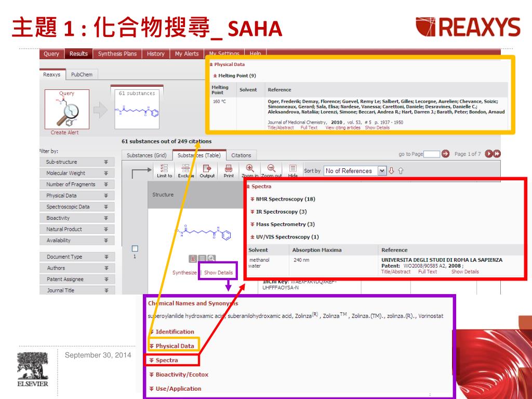Click the flask synthesis icon under structure
Viewport: 532px width, 399px height.
pyautogui.click(x=193, y=259)
